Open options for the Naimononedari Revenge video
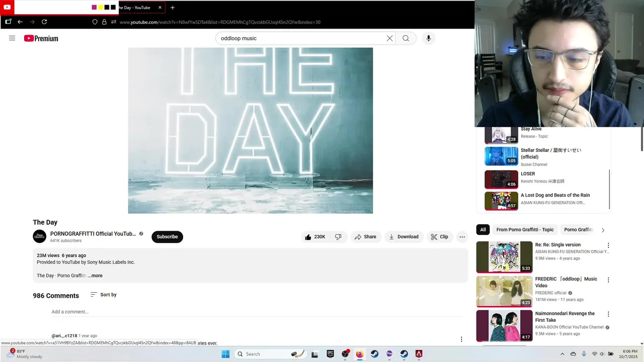The width and height of the screenshot is (644, 362). (608, 314)
